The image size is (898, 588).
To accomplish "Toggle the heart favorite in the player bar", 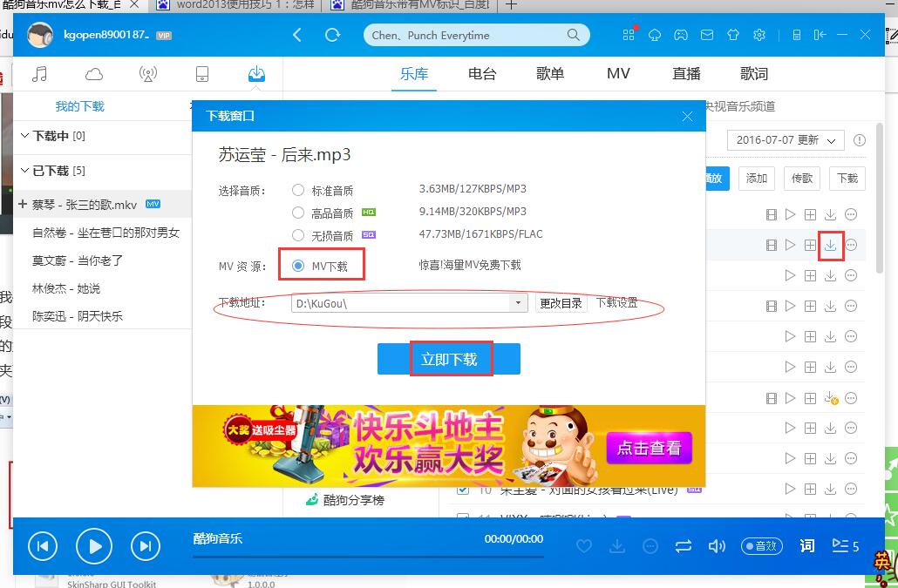I will [584, 546].
